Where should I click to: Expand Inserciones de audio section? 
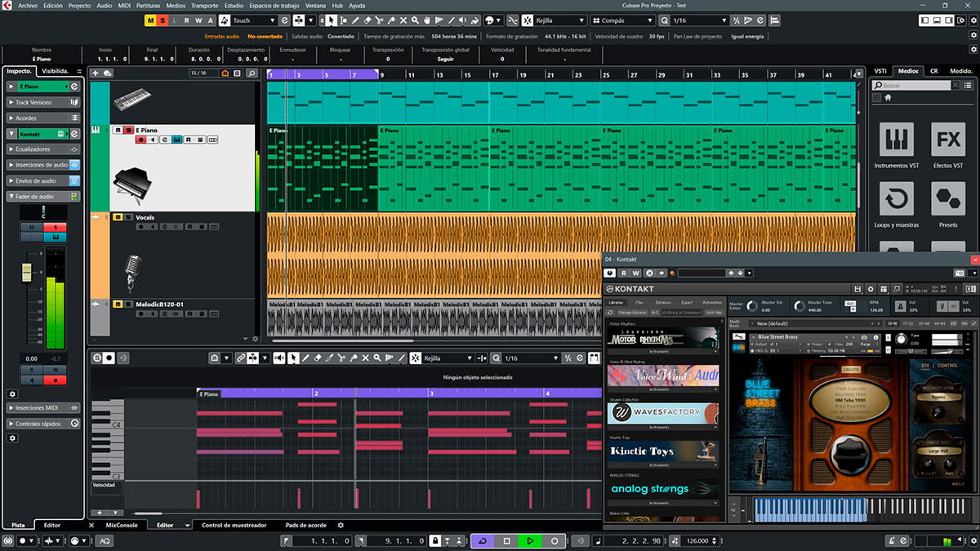43,165
